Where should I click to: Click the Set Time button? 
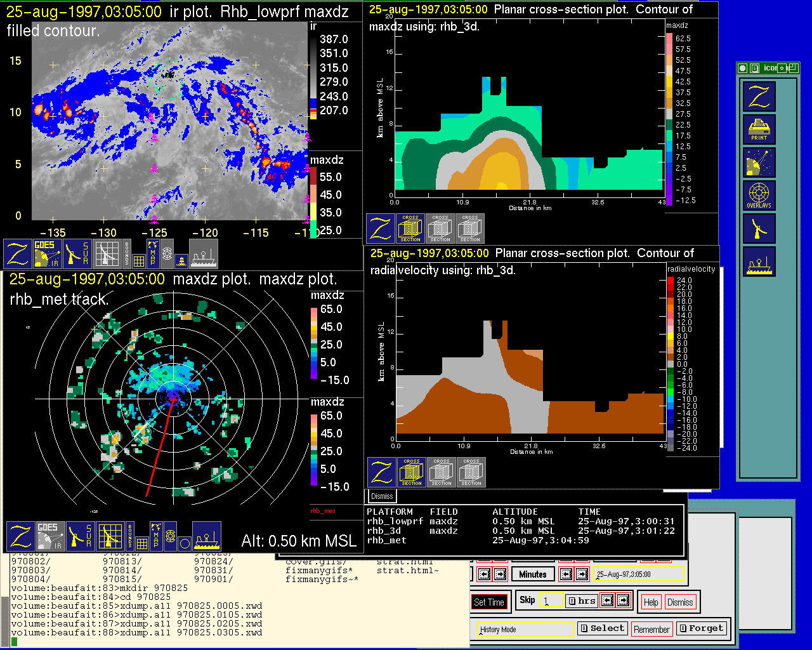click(x=489, y=602)
